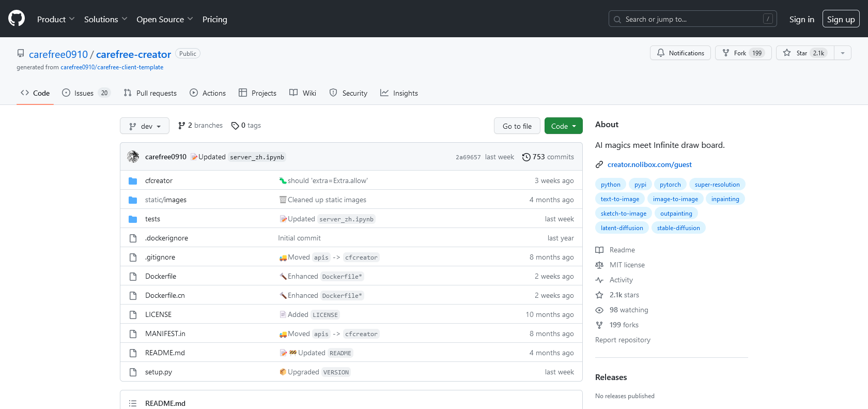Open the setup.py file
The image size is (868, 409).
[x=159, y=372]
